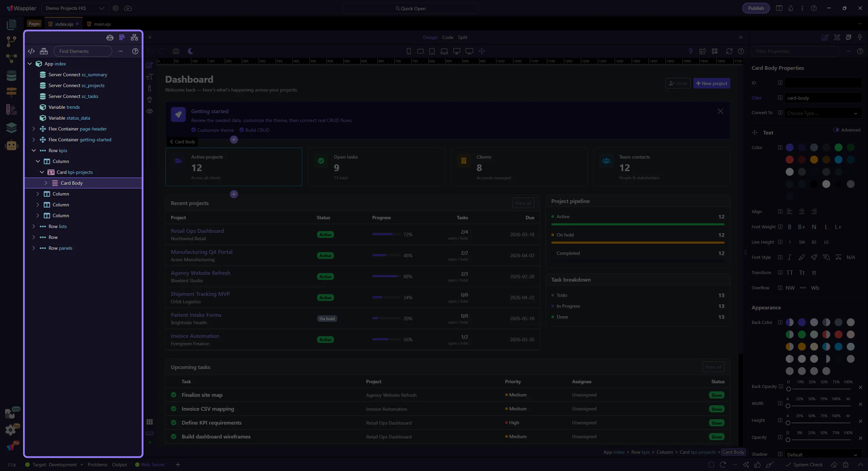Click the code view icon beside Find Elements

tap(31, 51)
